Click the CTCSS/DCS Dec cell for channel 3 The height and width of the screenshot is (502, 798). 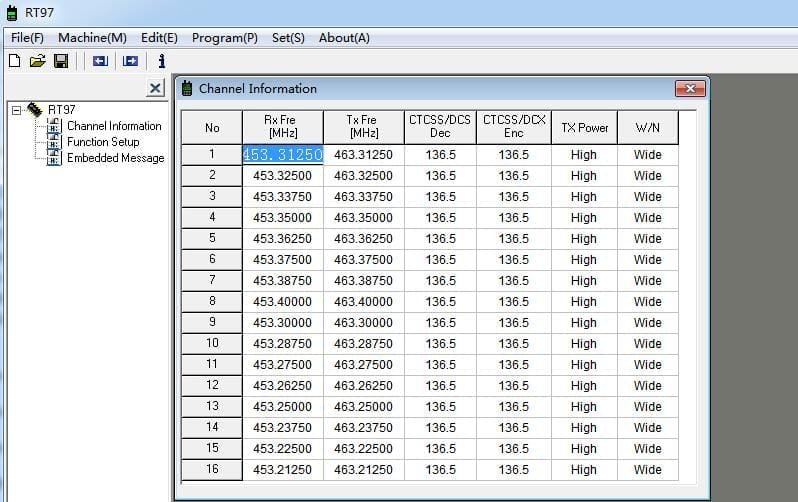(440, 197)
